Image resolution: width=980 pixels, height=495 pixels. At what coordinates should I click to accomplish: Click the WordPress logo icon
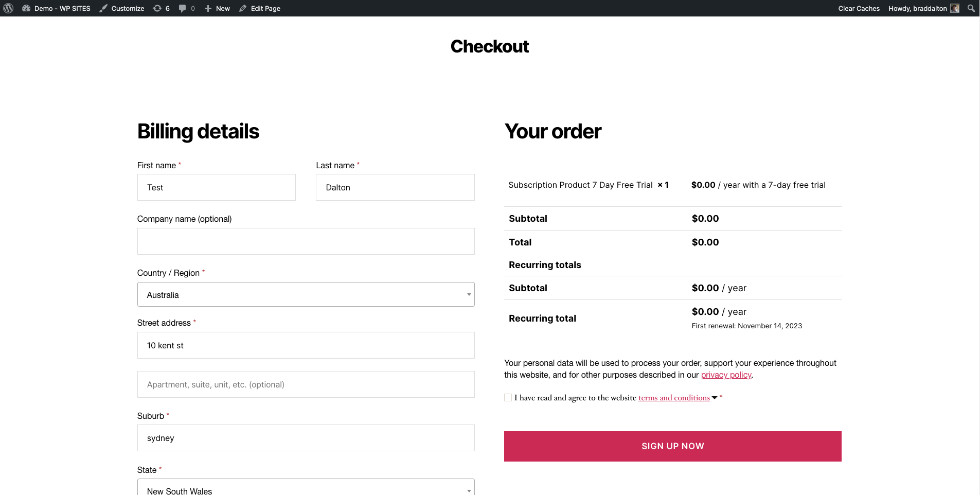[x=8, y=8]
